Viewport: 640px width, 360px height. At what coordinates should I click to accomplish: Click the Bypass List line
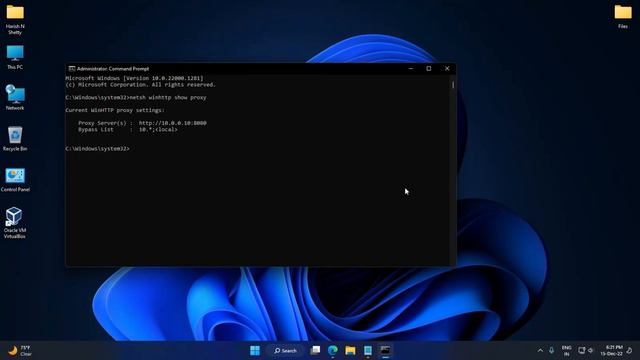[128, 129]
